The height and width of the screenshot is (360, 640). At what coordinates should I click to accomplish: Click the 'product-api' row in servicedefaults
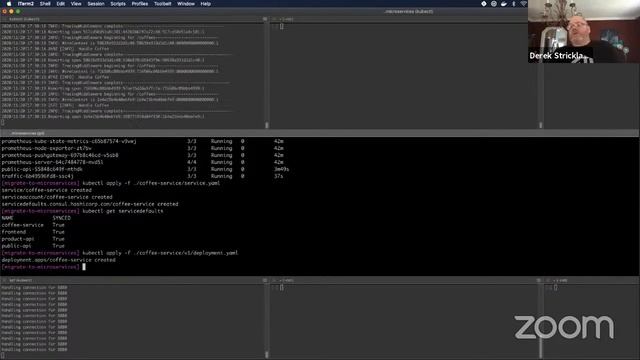click(33, 239)
